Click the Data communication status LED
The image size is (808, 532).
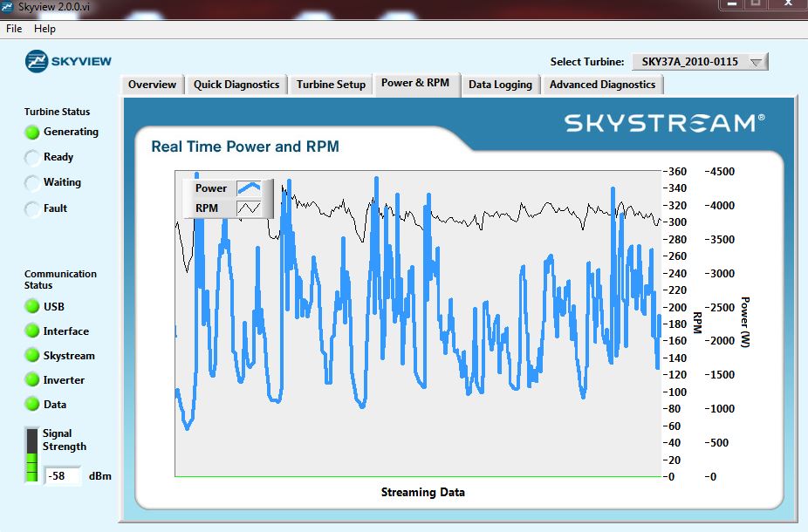(x=32, y=405)
